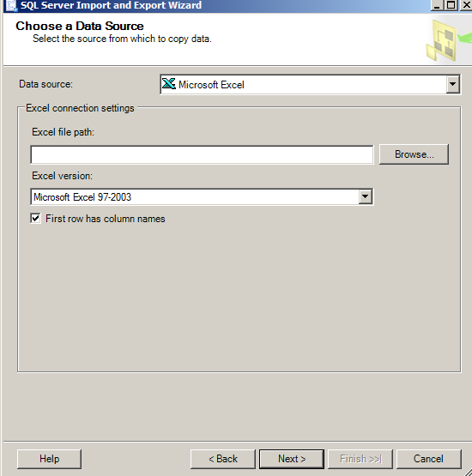472x476 pixels.
Task: Click the wizard diagram graphic in header
Action: [x=448, y=40]
